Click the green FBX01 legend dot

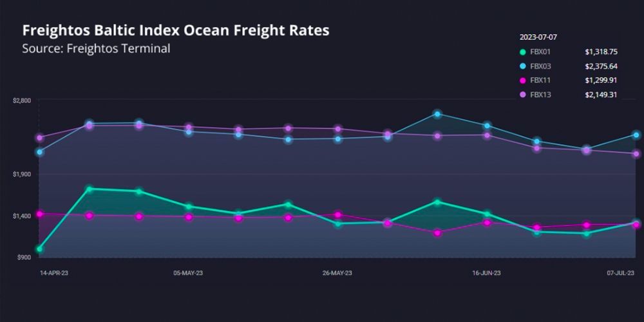click(522, 52)
